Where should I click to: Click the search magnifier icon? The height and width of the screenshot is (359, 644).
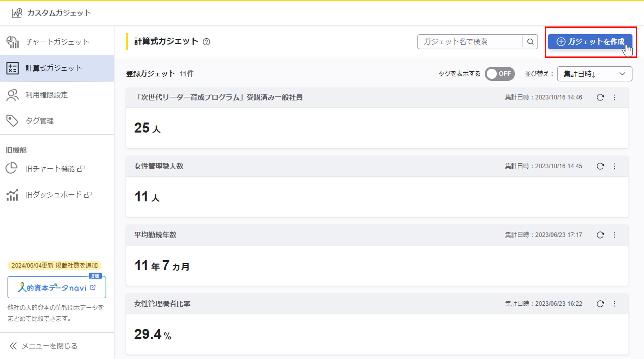coord(530,42)
